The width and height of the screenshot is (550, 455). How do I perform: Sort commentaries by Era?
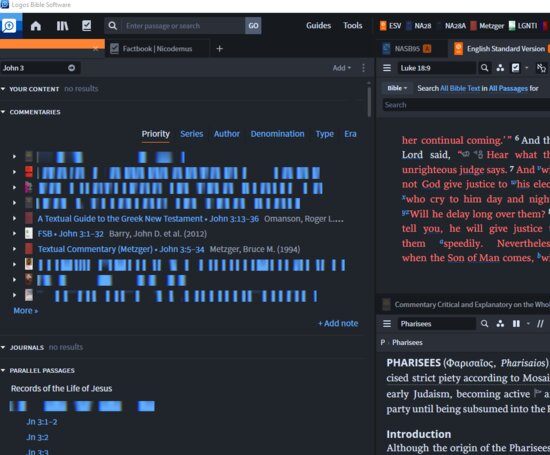(x=350, y=134)
